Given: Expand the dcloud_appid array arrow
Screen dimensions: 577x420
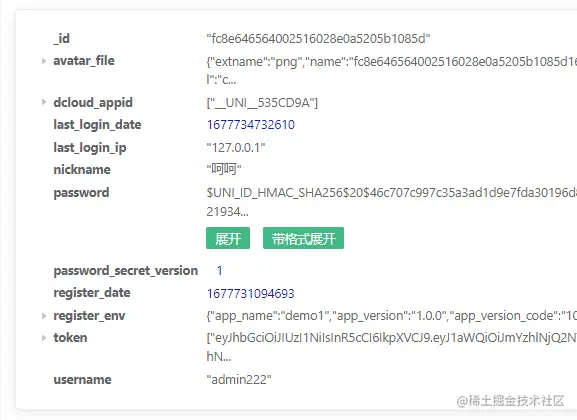Looking at the screenshot, I should (44, 102).
